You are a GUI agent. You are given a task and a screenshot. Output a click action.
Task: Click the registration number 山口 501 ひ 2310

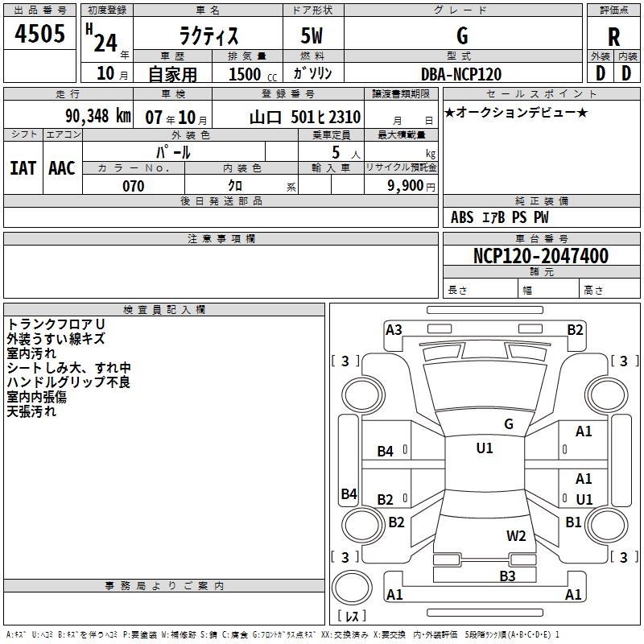point(305,118)
